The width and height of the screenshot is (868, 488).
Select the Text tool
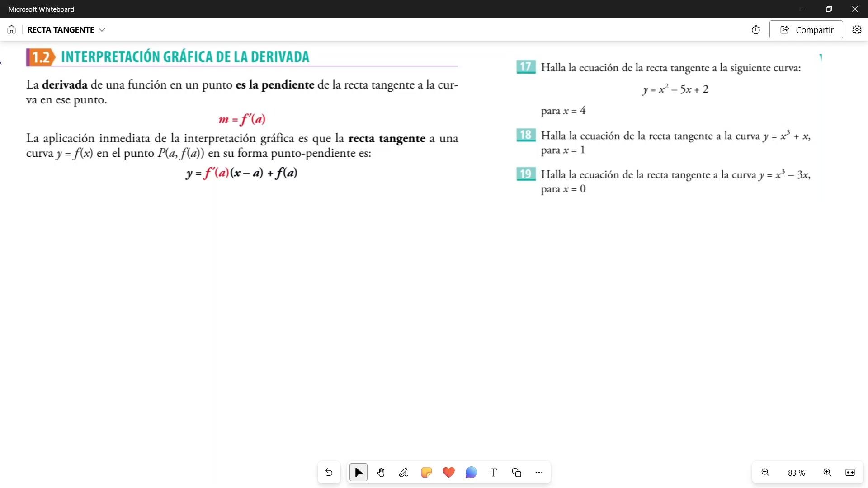pos(494,473)
